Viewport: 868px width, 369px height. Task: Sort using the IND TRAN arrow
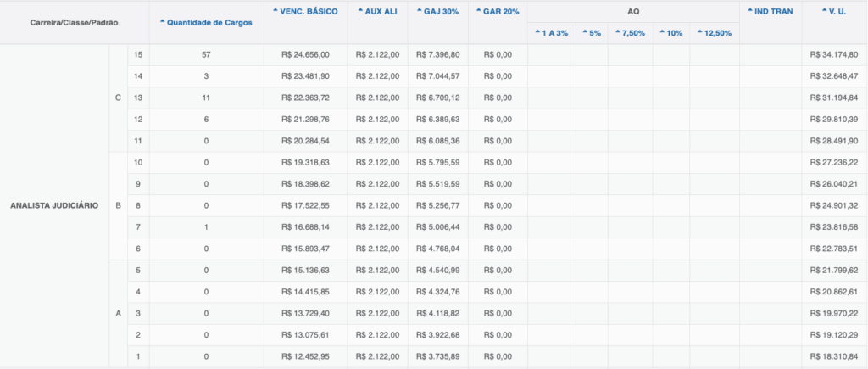tap(751, 10)
